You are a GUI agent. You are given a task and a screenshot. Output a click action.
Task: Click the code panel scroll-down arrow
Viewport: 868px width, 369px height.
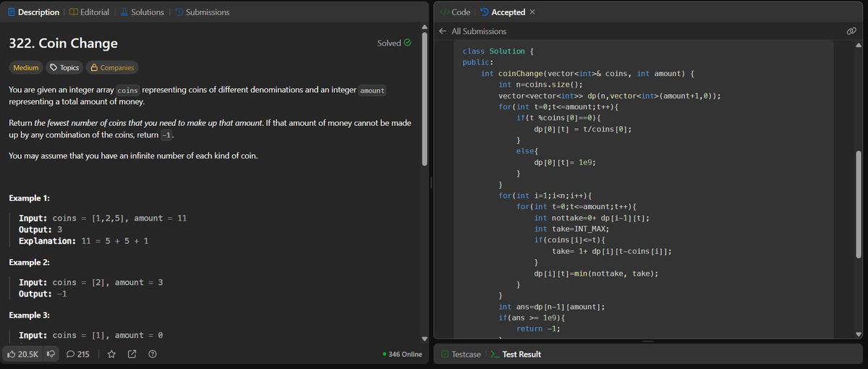(x=859, y=334)
